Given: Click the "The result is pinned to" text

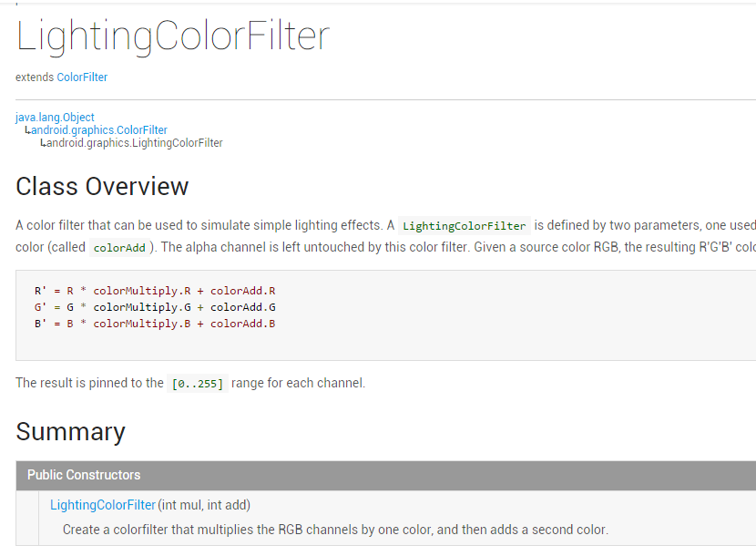Looking at the screenshot, I should pyautogui.click(x=89, y=383).
